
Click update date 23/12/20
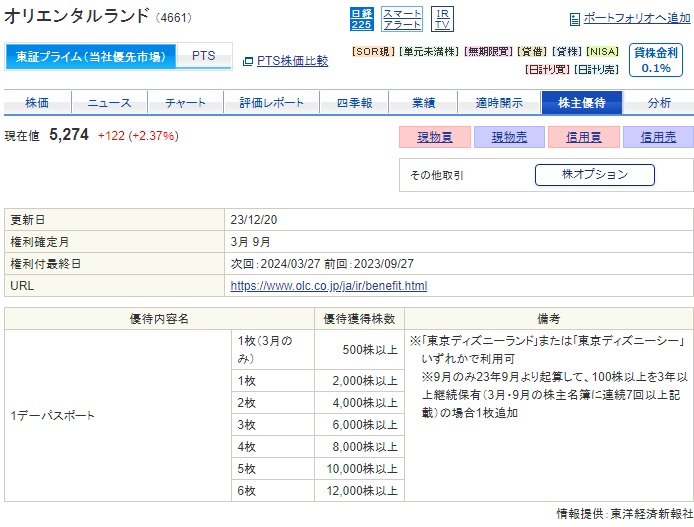coord(254,220)
